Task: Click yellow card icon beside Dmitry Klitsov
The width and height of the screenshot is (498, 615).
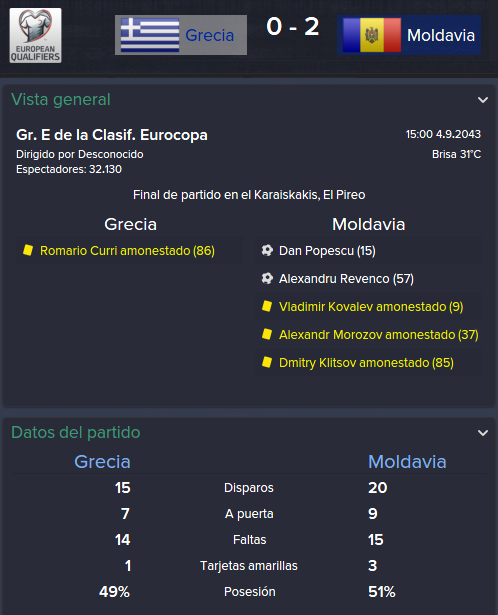Action: [x=267, y=362]
